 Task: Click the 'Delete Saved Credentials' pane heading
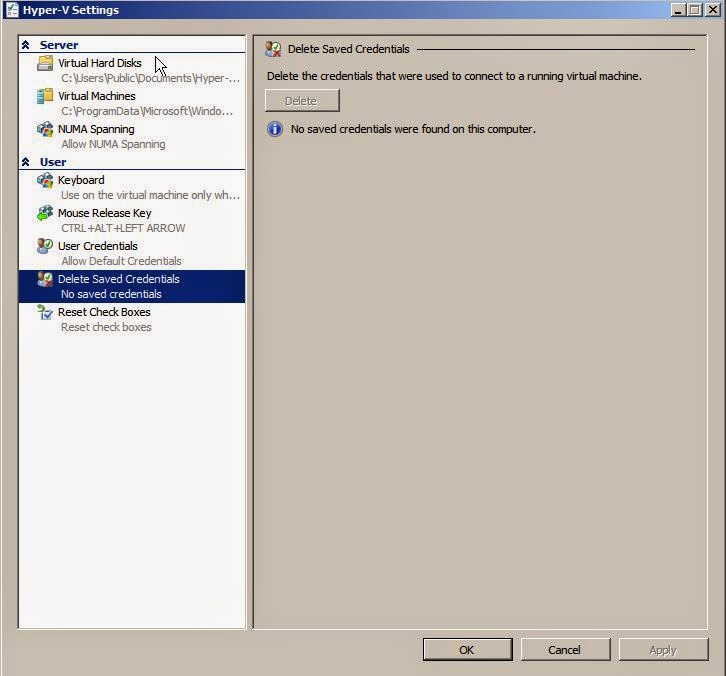[x=349, y=49]
